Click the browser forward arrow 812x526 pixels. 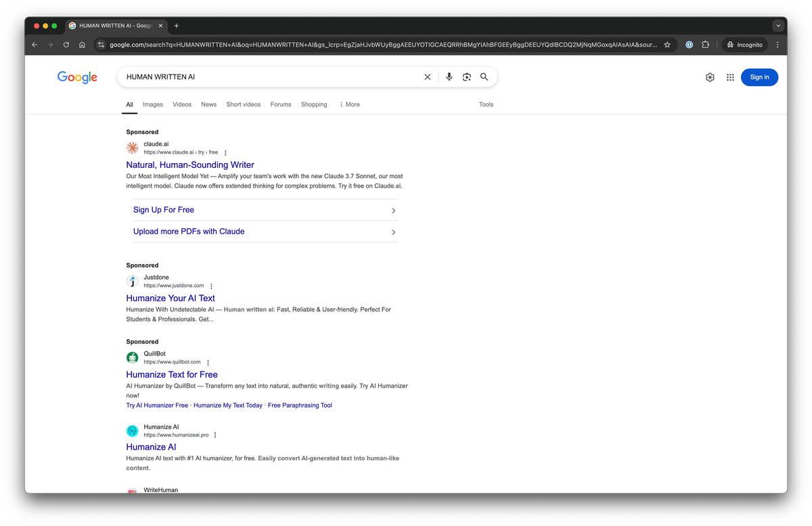[50, 45]
